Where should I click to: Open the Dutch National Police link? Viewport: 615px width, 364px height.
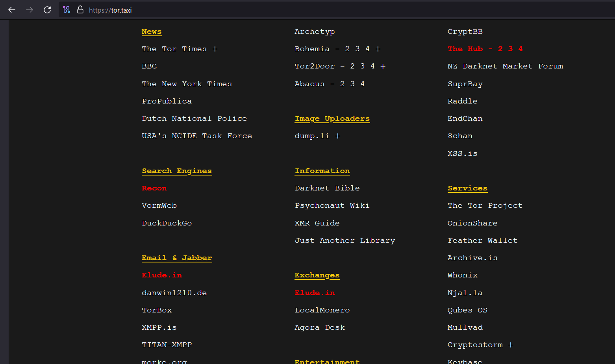194,118
